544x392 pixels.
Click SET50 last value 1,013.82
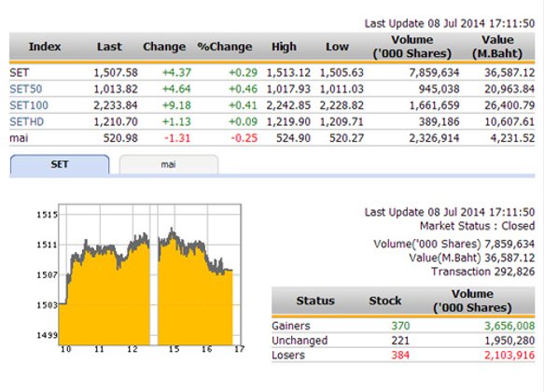click(x=116, y=90)
